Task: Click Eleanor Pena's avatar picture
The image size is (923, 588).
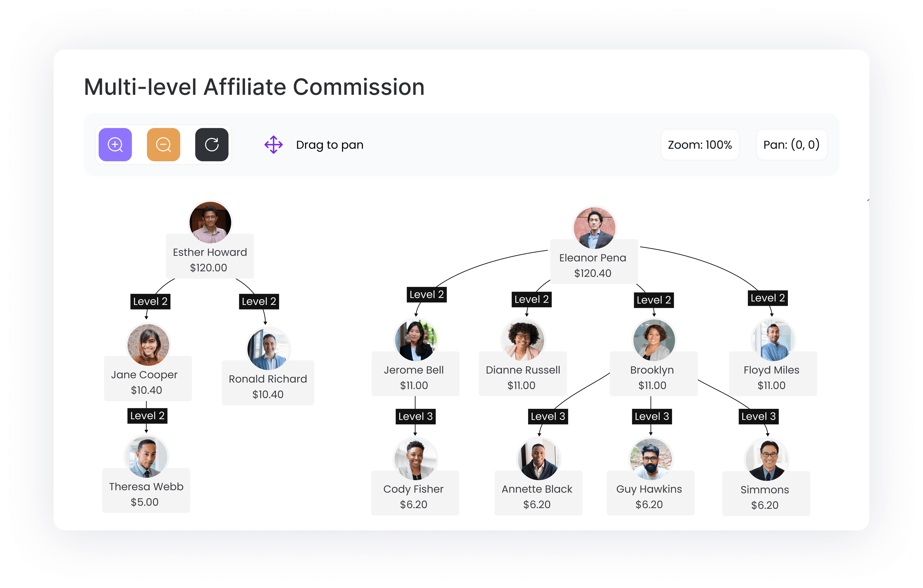Action: (594, 228)
